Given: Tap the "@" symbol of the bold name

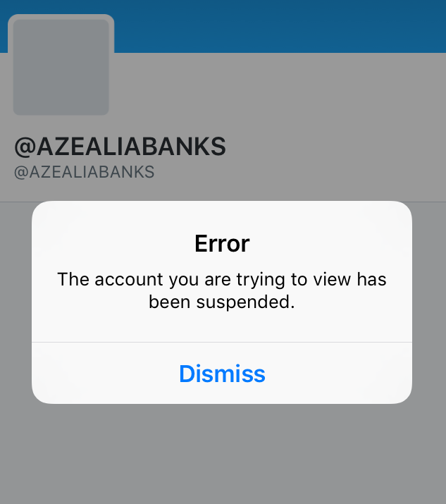Looking at the screenshot, I should [25, 147].
